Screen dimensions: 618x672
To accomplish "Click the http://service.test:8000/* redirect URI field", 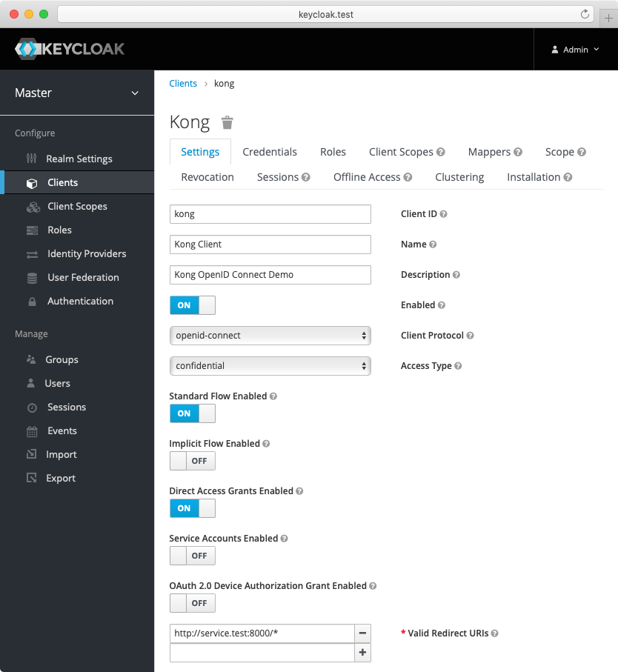I will [262, 633].
